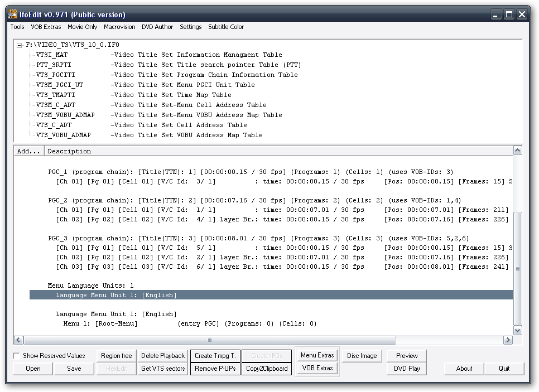This screenshot has width=539, height=392.
Task: Click Create Tmpg T. button
Action: [x=215, y=355]
